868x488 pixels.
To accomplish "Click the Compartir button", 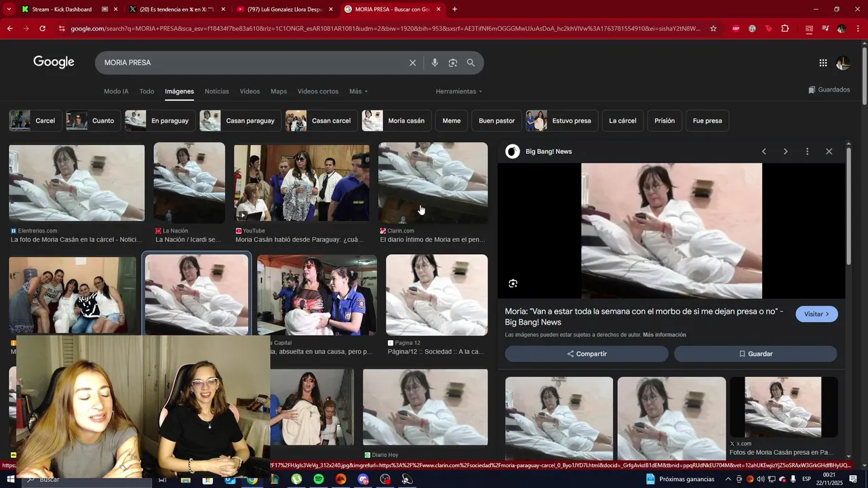I will coord(587,354).
